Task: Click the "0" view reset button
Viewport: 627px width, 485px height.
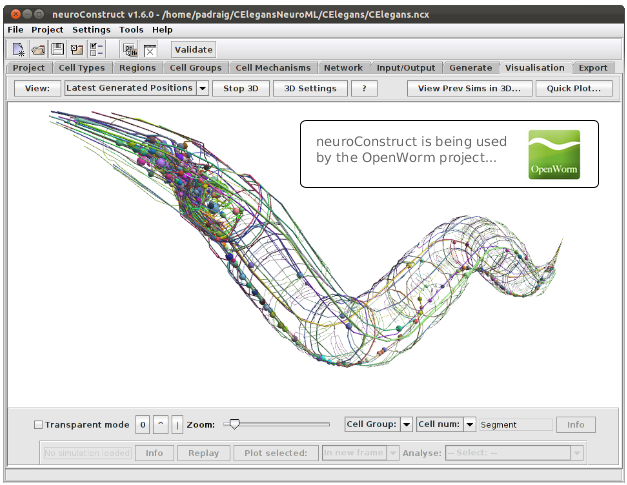Action: pos(143,425)
